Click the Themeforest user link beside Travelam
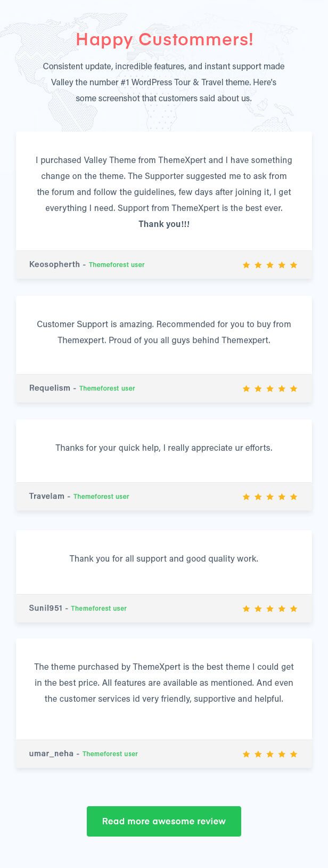This screenshot has width=328, height=868. 101,496
